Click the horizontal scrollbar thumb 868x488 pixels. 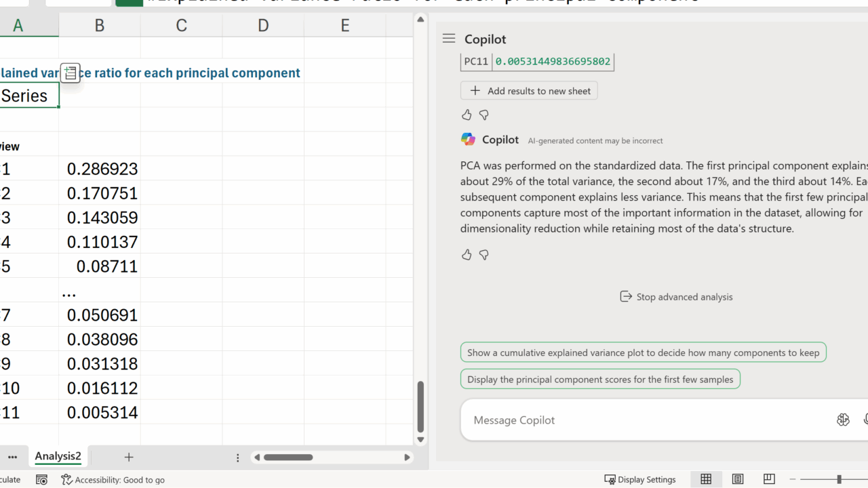coord(288,457)
